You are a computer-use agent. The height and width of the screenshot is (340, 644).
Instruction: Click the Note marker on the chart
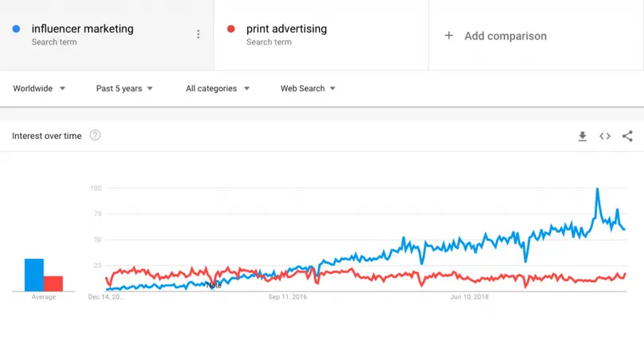[213, 284]
